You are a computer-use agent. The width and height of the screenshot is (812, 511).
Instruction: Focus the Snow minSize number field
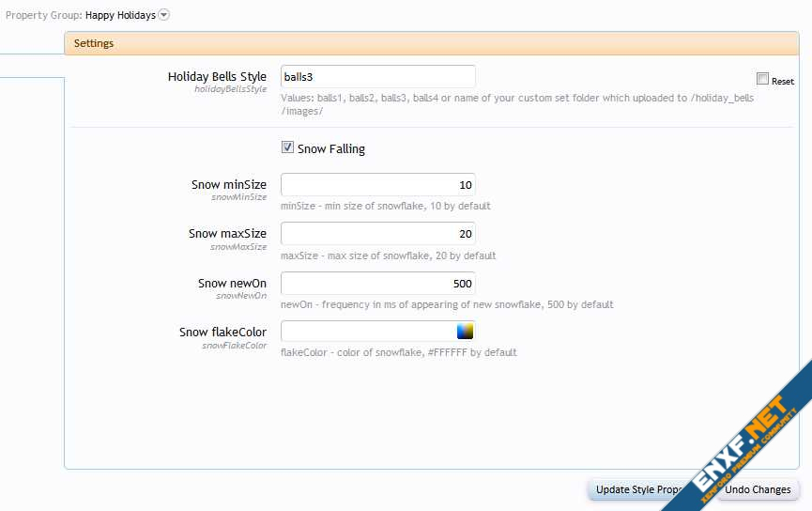[377, 185]
